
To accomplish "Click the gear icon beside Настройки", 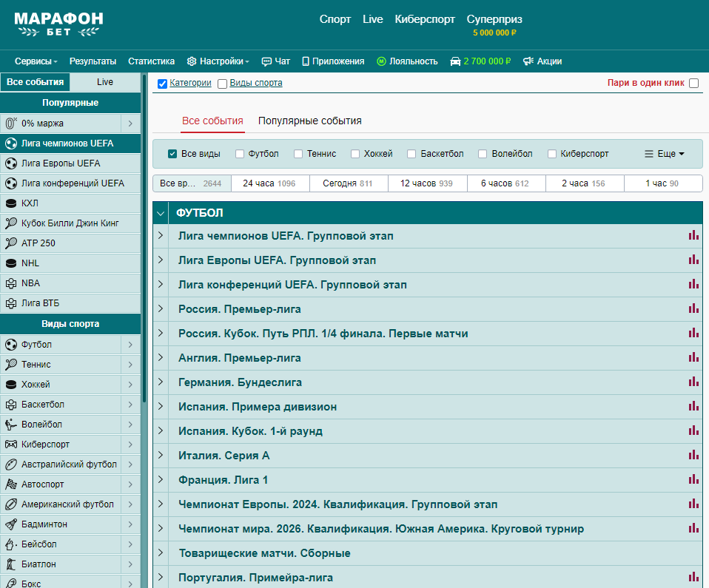I will (192, 61).
